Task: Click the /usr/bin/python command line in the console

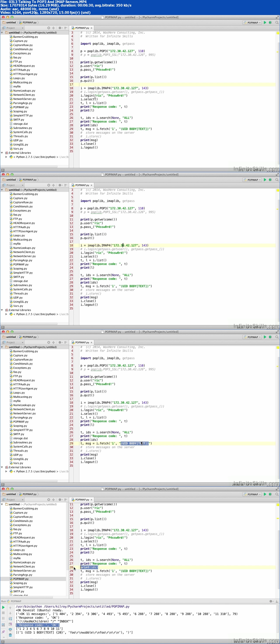Action: (x=73, y=606)
